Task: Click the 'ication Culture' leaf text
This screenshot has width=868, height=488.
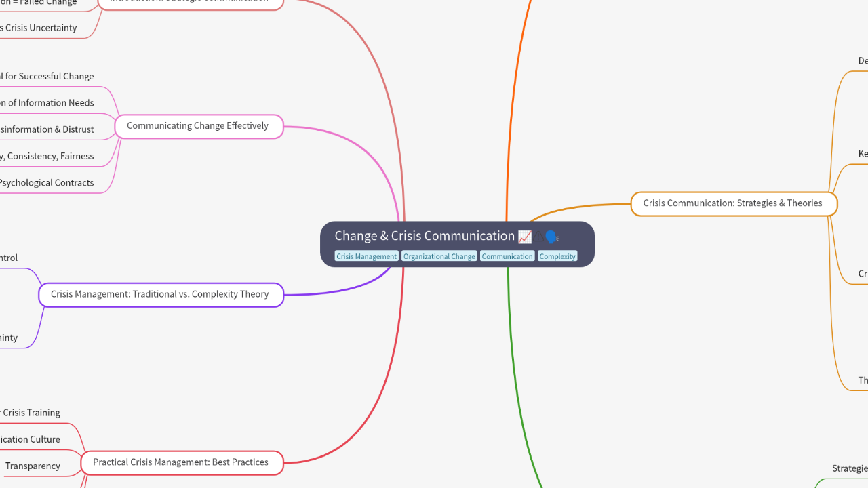Action: click(30, 439)
